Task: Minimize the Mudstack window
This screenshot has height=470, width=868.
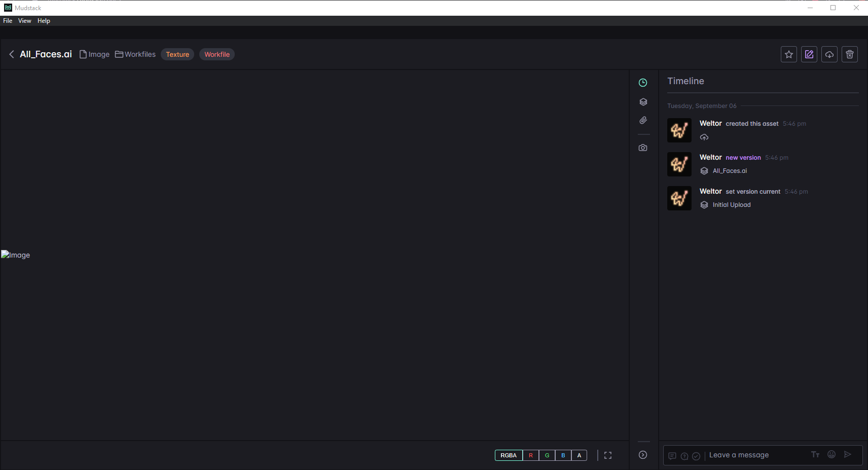Action: (x=810, y=8)
